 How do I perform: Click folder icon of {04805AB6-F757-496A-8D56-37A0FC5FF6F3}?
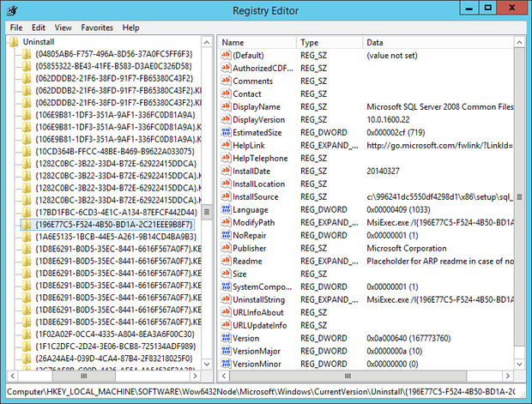(x=27, y=54)
